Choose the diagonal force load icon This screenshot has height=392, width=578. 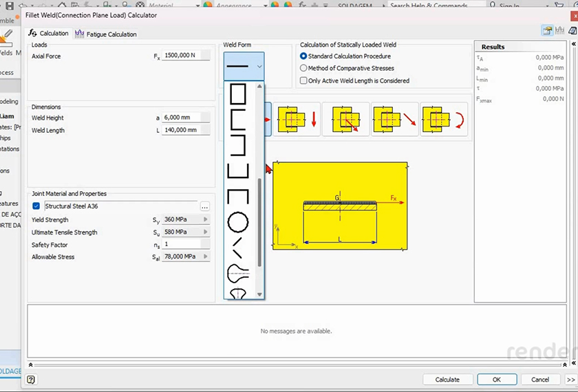395,119
